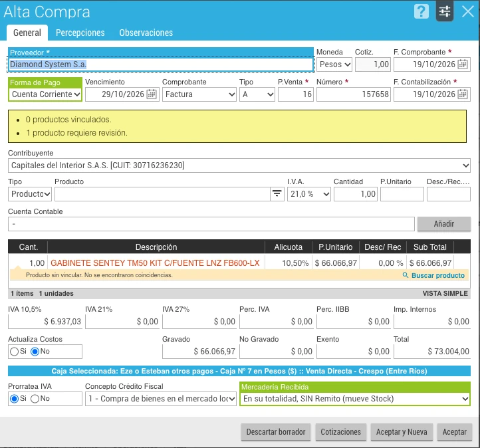Click the IVA 27% amount field

(199, 322)
